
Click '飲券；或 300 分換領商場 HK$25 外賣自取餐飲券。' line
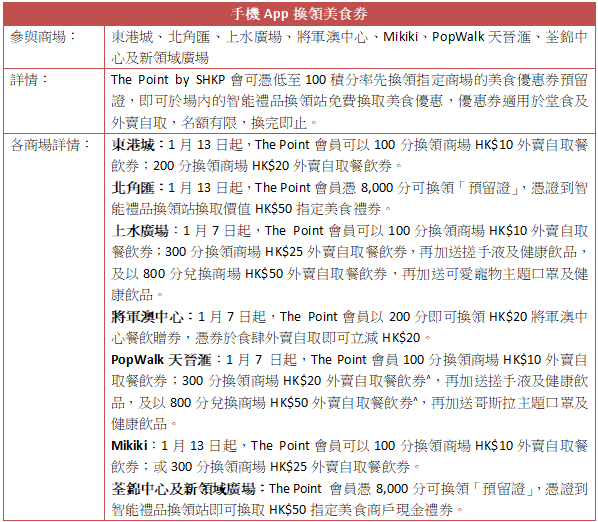(x=266, y=467)
